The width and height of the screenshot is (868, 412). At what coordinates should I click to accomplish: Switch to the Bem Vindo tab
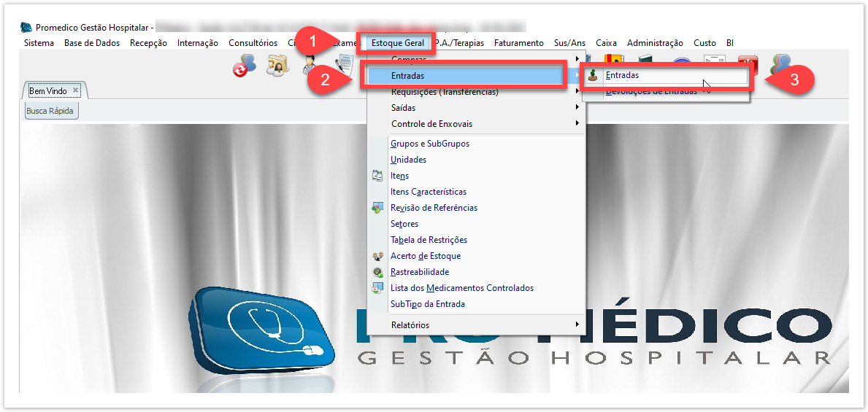click(x=48, y=91)
